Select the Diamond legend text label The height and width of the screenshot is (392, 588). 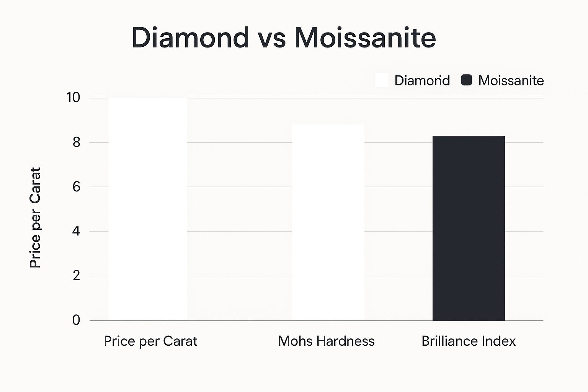[422, 80]
